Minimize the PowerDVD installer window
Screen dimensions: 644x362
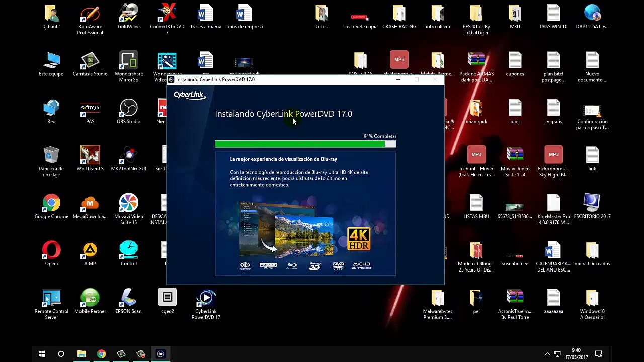click(x=398, y=79)
